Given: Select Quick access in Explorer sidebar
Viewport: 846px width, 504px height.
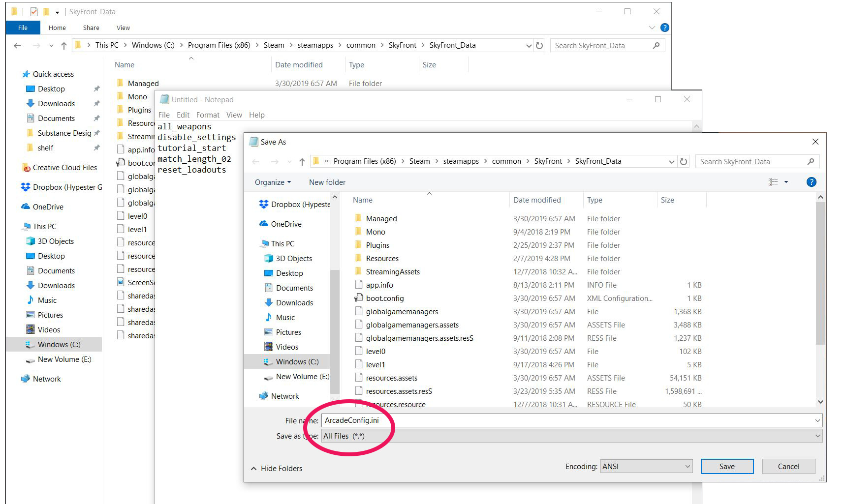Looking at the screenshot, I should 48,74.
